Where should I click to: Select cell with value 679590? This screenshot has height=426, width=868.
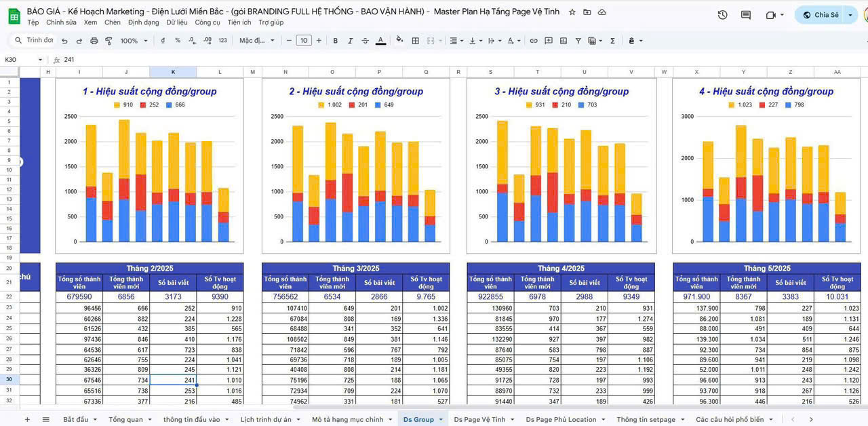click(79, 297)
